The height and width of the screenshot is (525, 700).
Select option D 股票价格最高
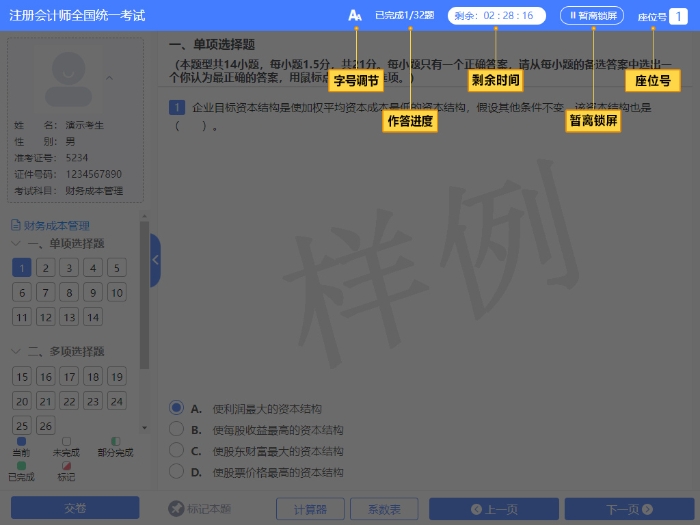coord(176,471)
